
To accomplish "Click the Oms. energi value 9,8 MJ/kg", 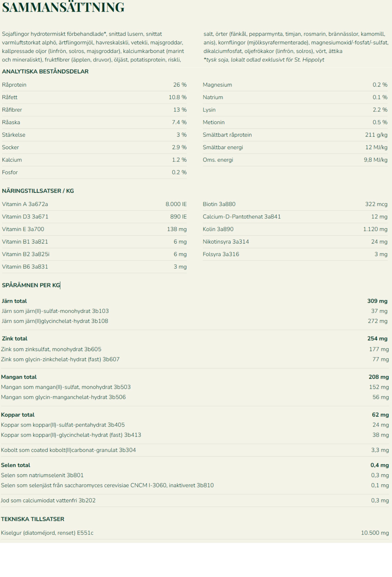I will (375, 160).
